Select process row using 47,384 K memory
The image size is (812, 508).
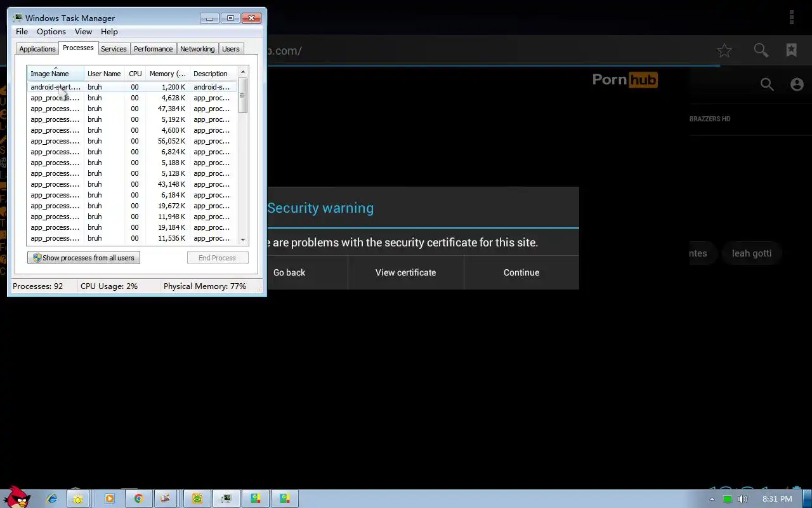click(132, 109)
